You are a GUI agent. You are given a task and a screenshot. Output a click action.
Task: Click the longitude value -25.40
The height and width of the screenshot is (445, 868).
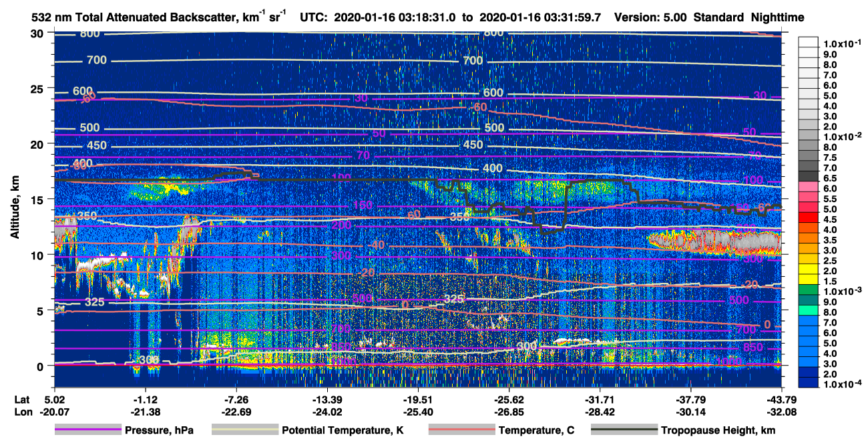(417, 412)
